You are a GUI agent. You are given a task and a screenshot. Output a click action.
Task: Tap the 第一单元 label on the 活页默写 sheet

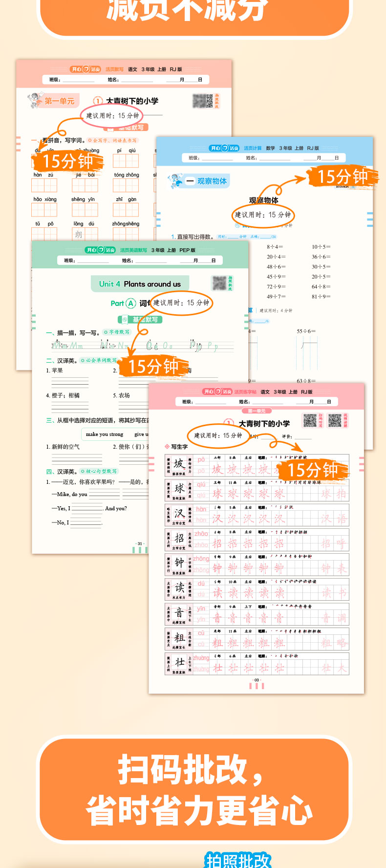click(x=60, y=101)
